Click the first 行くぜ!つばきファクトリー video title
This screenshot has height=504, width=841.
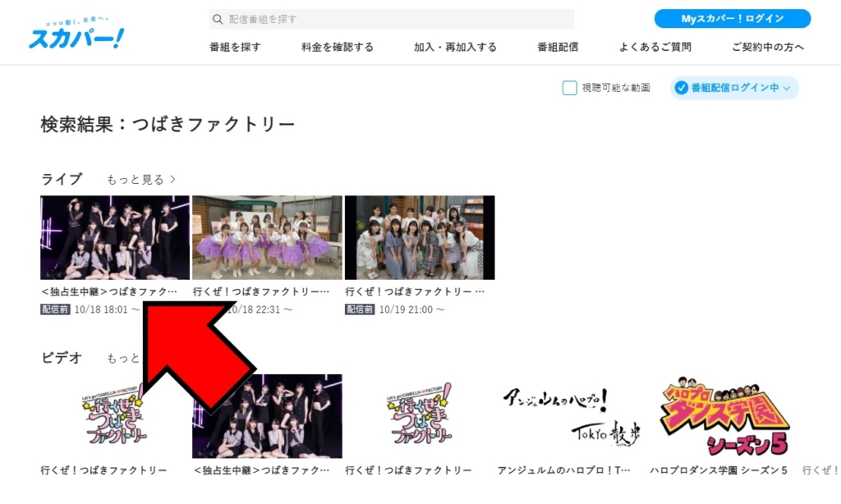pos(104,471)
